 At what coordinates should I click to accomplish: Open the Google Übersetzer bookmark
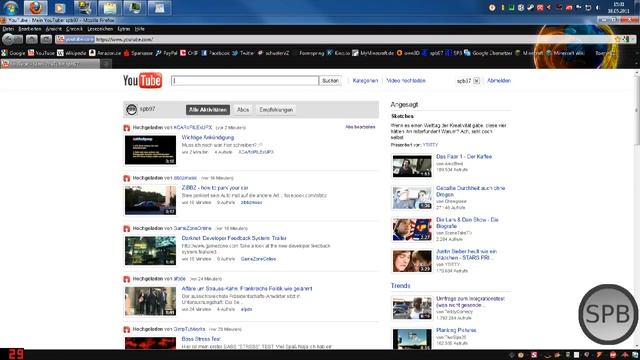pyautogui.click(x=488, y=53)
